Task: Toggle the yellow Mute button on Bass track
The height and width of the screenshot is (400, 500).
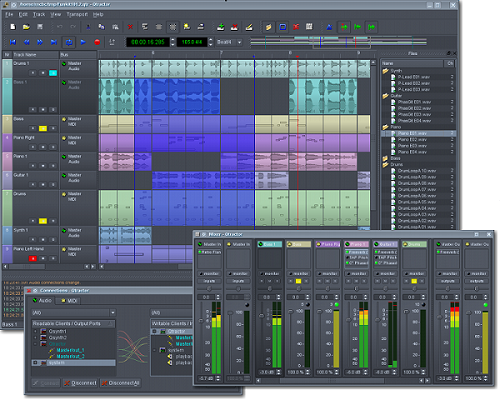Action: (43, 128)
